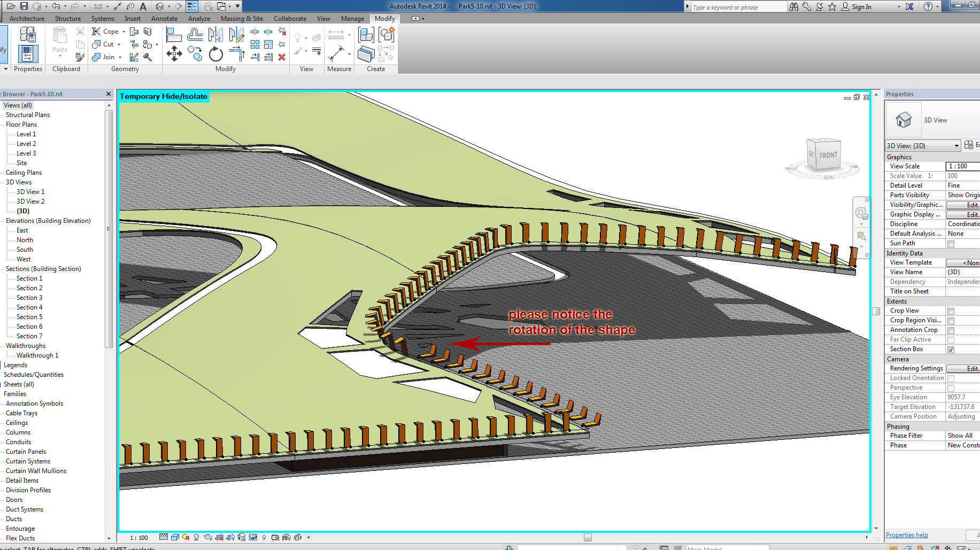Open the 3D View: {3D} dropdown
The image size is (980, 550).
956,146
